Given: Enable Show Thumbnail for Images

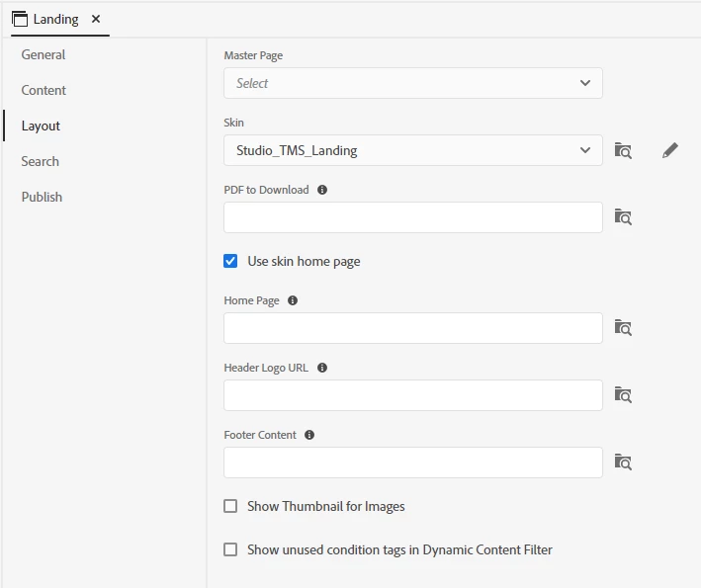Looking at the screenshot, I should tap(230, 506).
